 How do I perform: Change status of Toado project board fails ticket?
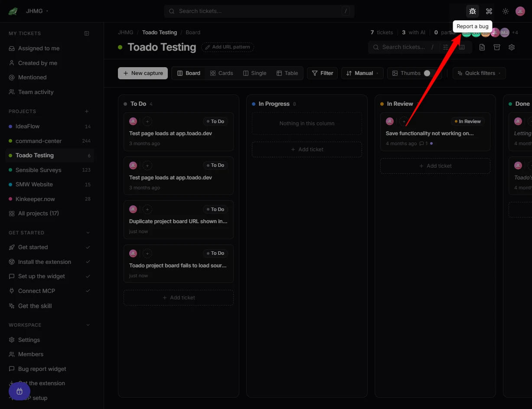click(x=215, y=253)
